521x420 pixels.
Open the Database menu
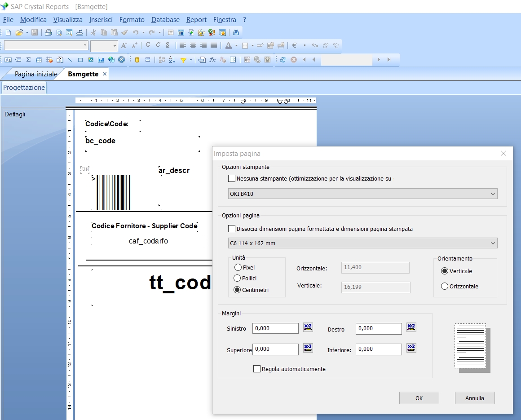(x=165, y=20)
